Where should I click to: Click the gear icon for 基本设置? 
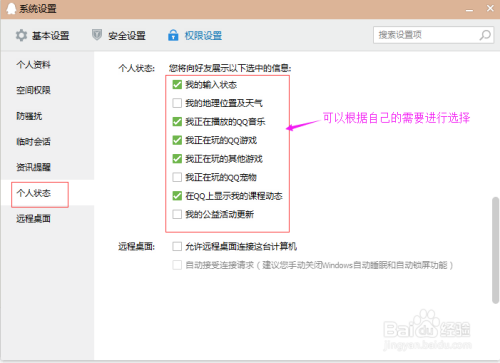[x=21, y=35]
